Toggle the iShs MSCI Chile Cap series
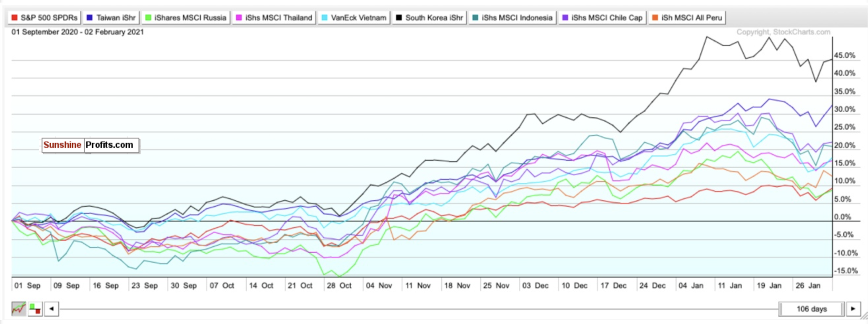868x324 pixels. coord(602,18)
